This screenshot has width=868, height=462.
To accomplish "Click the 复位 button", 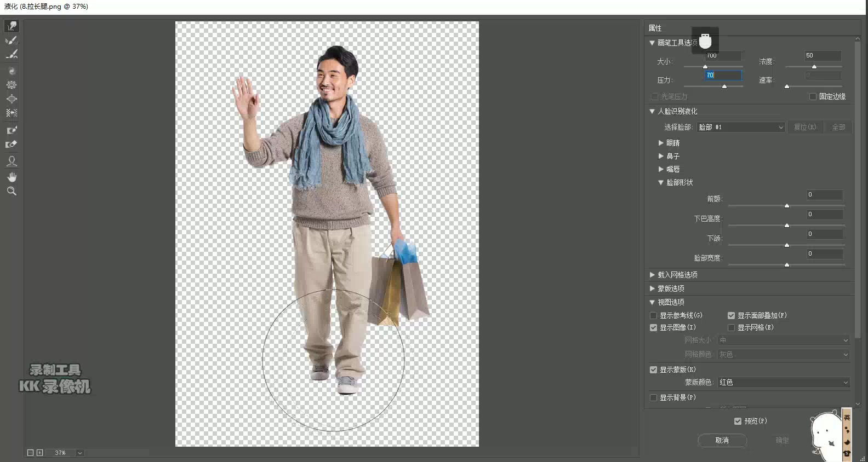I will (x=805, y=127).
